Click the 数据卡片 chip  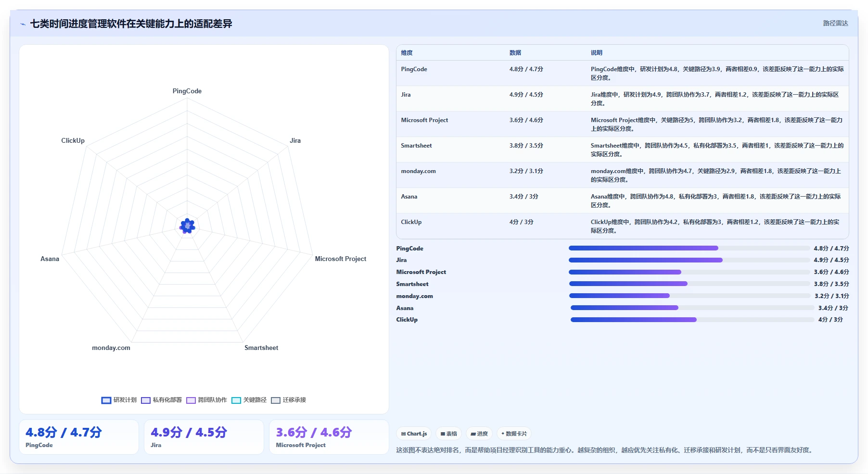[514, 434]
